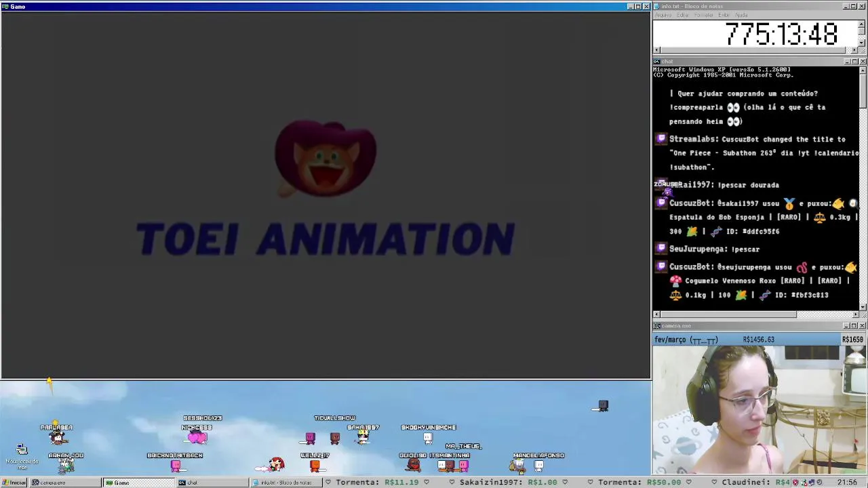
Task: Click the red shield tray icon
Action: click(x=796, y=483)
